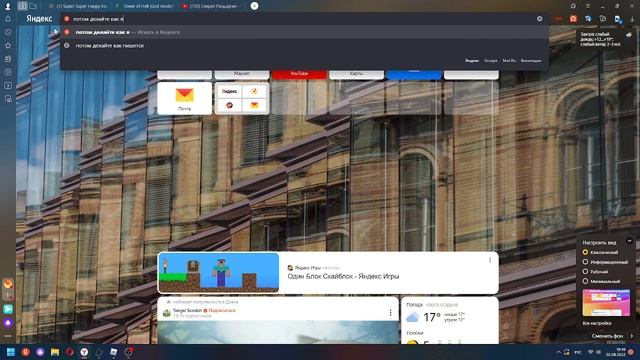The width and height of the screenshot is (640, 360).
Task: Open the Яндекс logo homepage
Action: tap(39, 19)
